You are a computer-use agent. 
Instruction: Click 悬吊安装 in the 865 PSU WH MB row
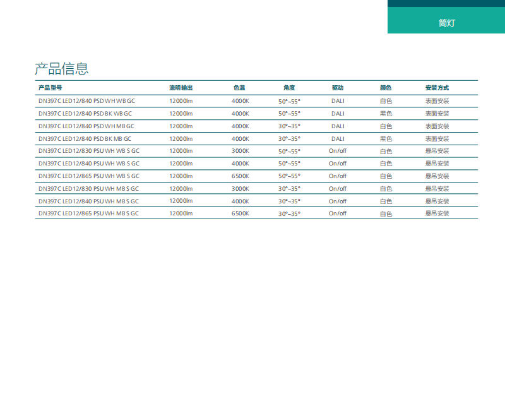point(437,213)
